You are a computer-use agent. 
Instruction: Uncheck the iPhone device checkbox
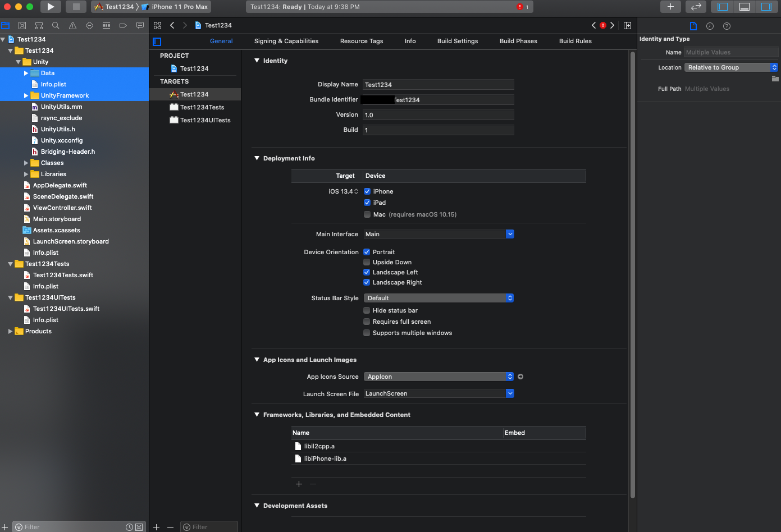(367, 191)
